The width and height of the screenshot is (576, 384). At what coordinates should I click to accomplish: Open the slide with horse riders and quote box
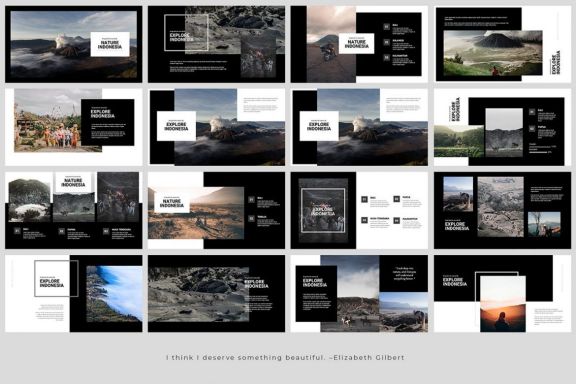pos(359,294)
